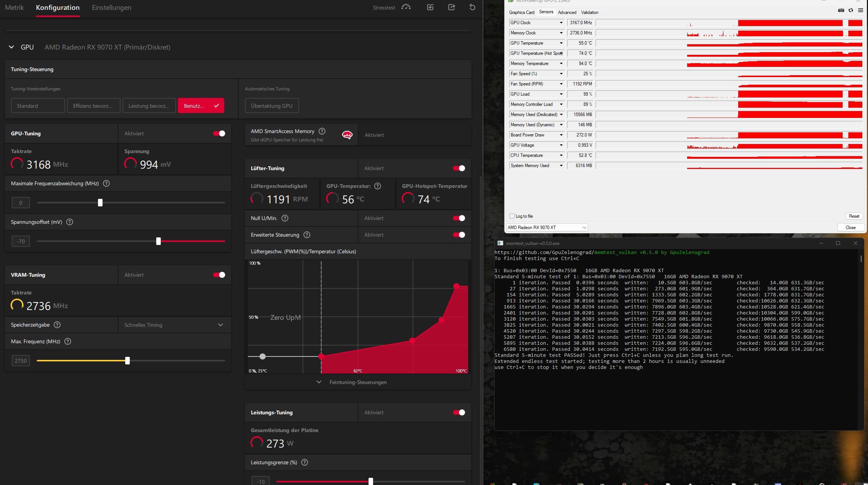Open AMD Radeon RX 9070 XT device combo box
Viewport: 868px width, 485px height.
pos(547,227)
